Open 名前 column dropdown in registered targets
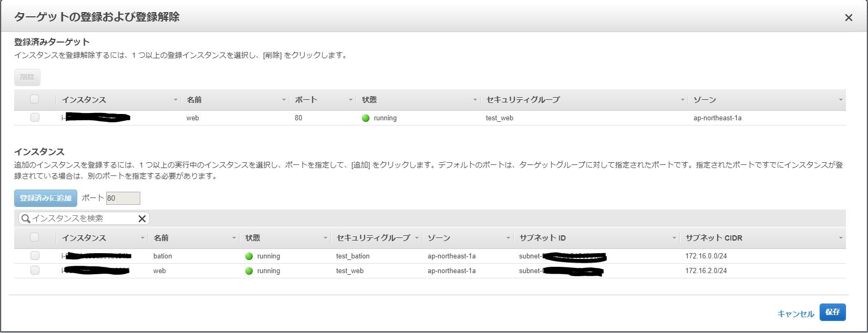The width and height of the screenshot is (868, 333). (x=284, y=100)
